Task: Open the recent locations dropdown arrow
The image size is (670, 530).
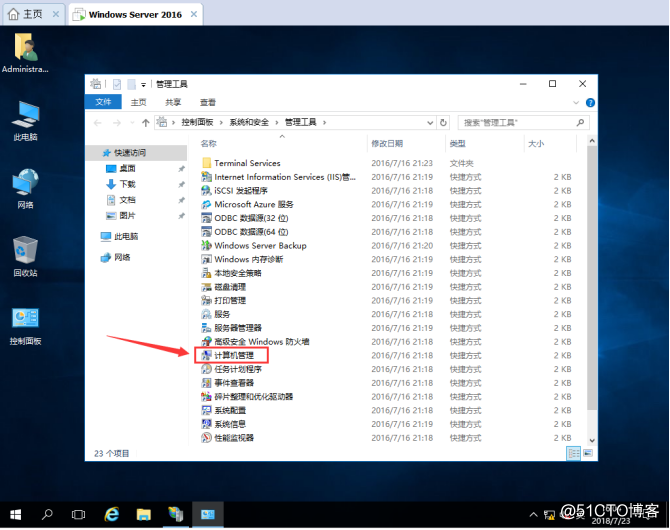Action: coord(132,123)
